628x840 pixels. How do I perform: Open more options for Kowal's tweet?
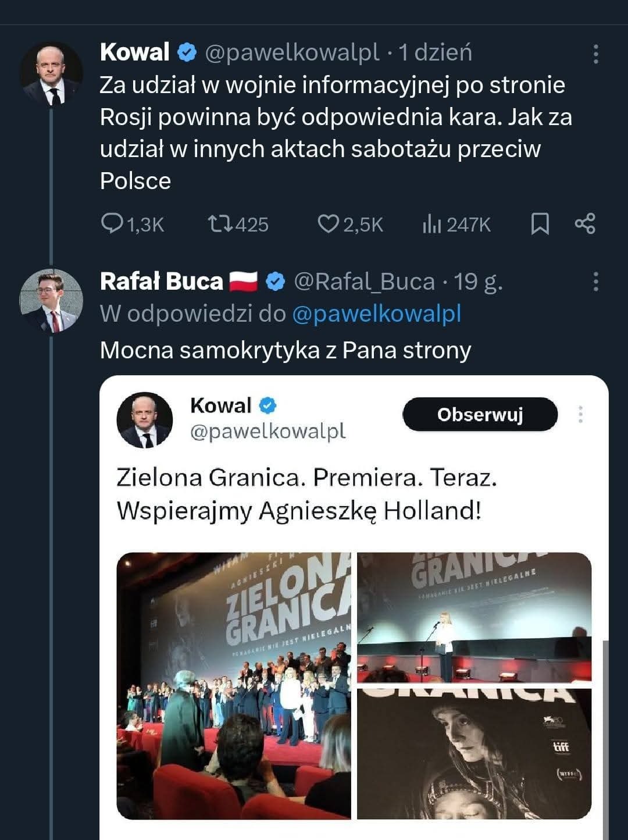click(595, 54)
